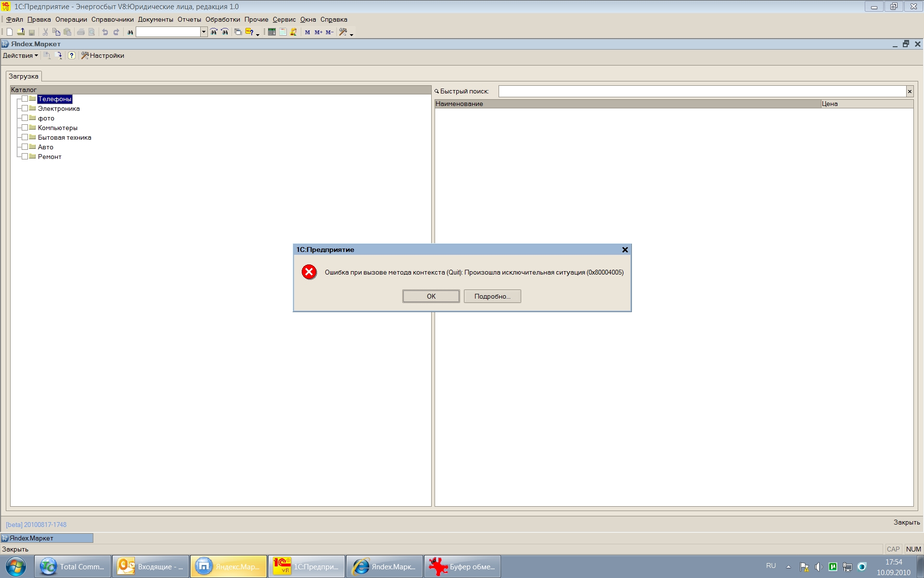Screen dimensions: 924x578
Task: Tick the Авто checkbox
Action: click(25, 147)
